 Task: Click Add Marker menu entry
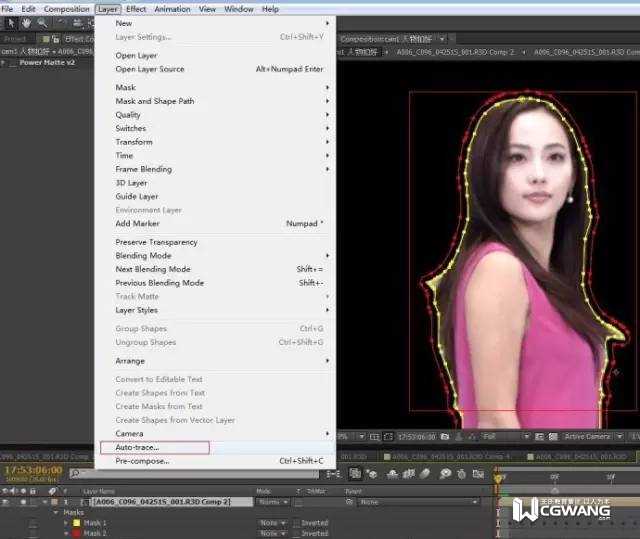pos(216,224)
